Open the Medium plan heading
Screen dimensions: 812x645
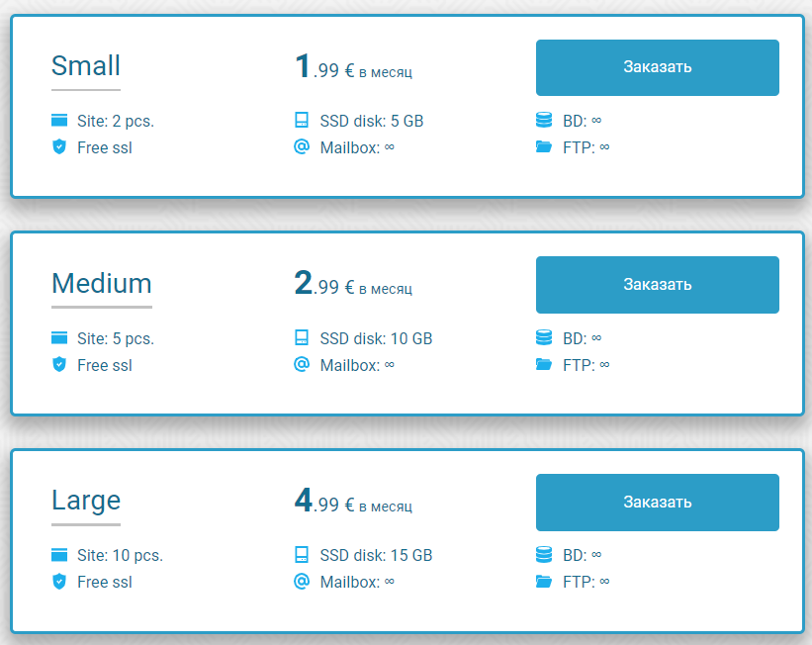click(102, 284)
